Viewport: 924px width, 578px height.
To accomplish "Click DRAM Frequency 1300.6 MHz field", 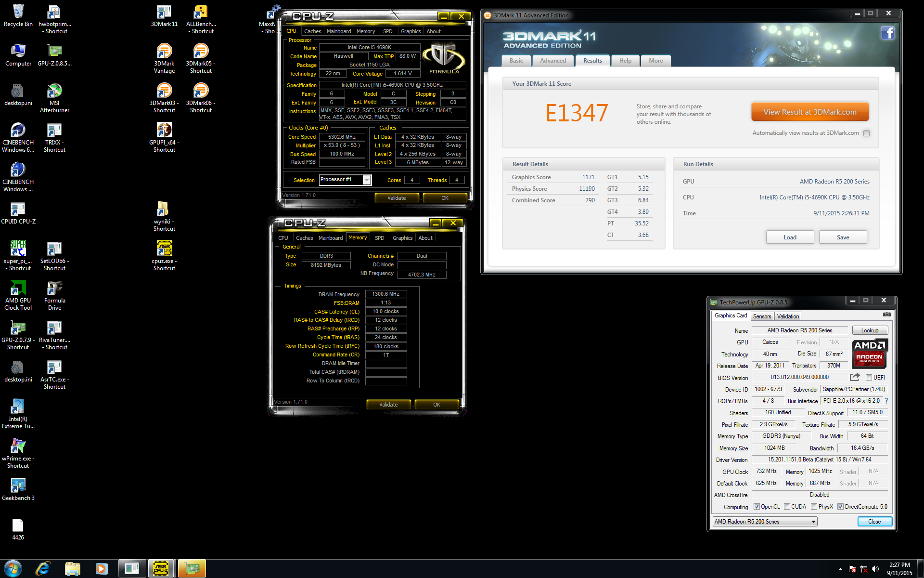I will click(x=386, y=294).
